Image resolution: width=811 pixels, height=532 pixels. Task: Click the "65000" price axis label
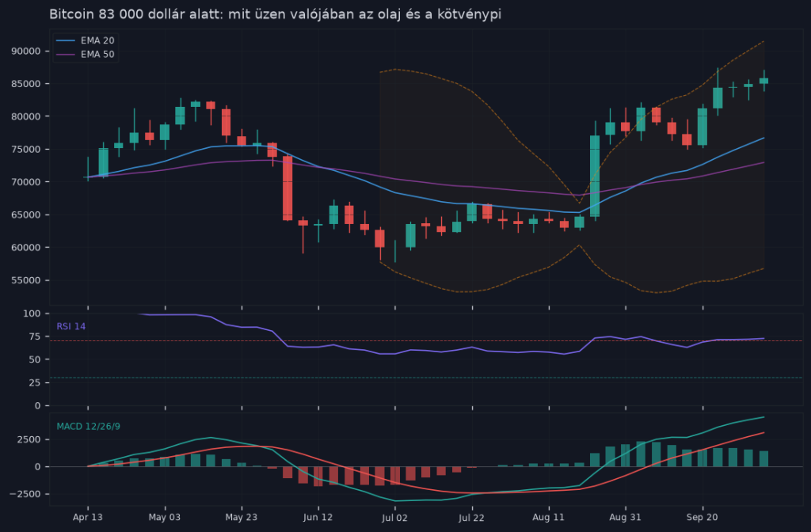tap(26, 215)
